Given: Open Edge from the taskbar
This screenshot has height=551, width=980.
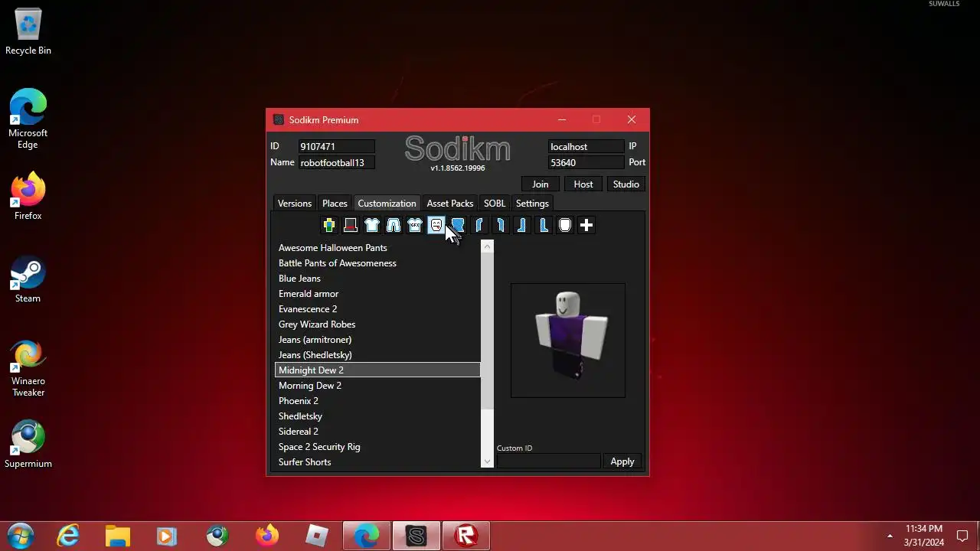Looking at the screenshot, I should click(367, 536).
